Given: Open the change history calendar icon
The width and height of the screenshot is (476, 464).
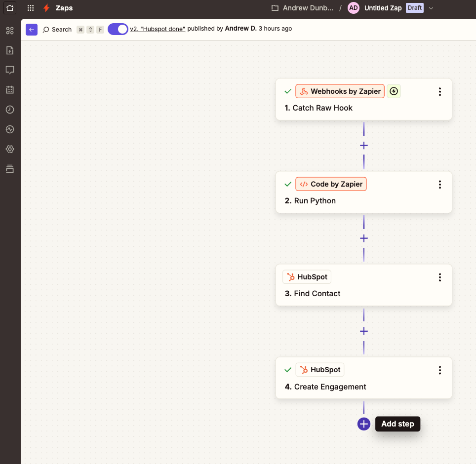Looking at the screenshot, I should click(10, 90).
